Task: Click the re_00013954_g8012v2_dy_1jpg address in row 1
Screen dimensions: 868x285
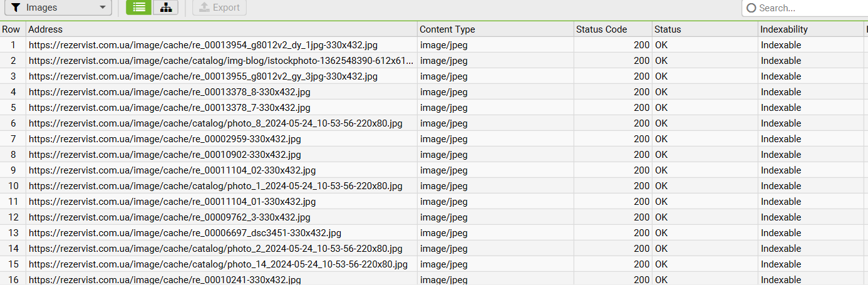Action: 203,45
